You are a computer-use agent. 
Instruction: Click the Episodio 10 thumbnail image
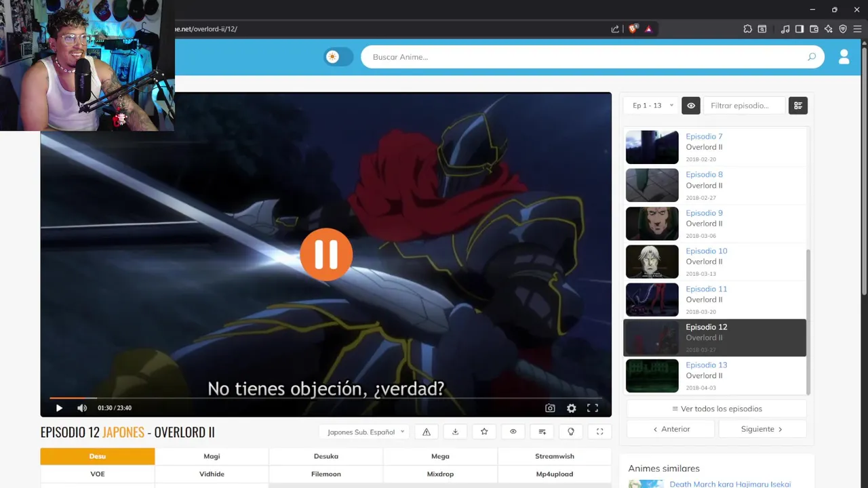pos(652,262)
